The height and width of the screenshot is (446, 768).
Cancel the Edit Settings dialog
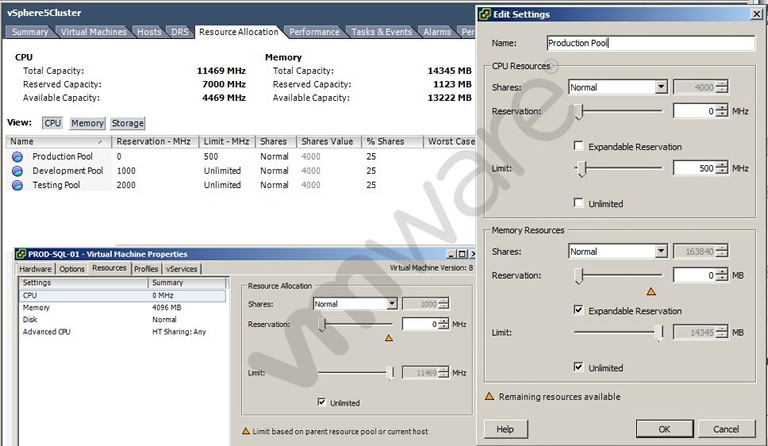[726, 429]
